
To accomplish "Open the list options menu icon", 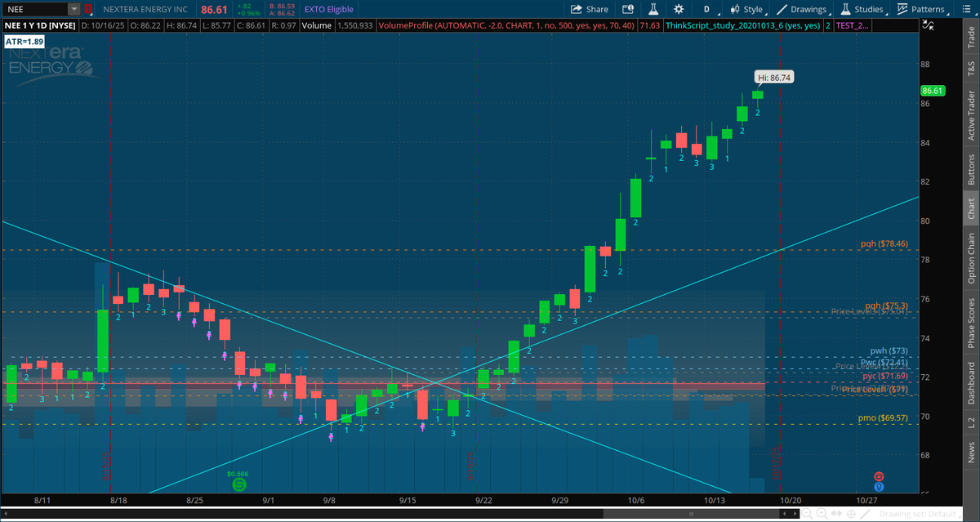I will [965, 10].
